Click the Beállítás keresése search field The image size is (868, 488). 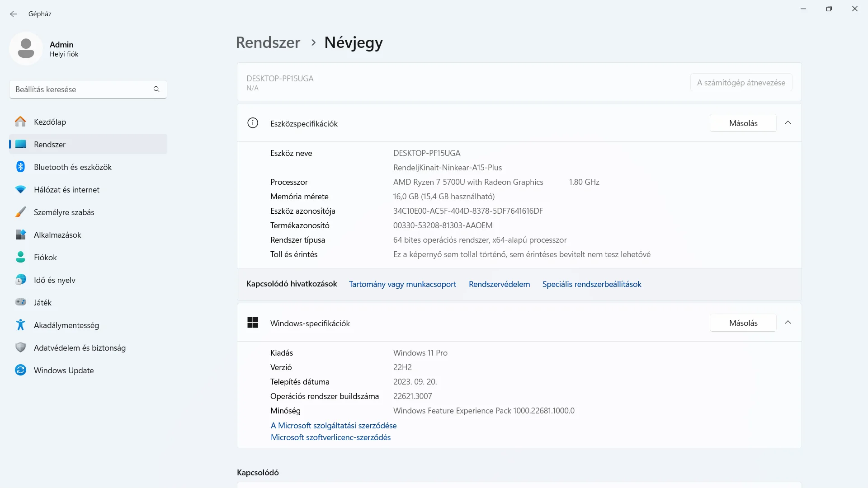coord(81,89)
